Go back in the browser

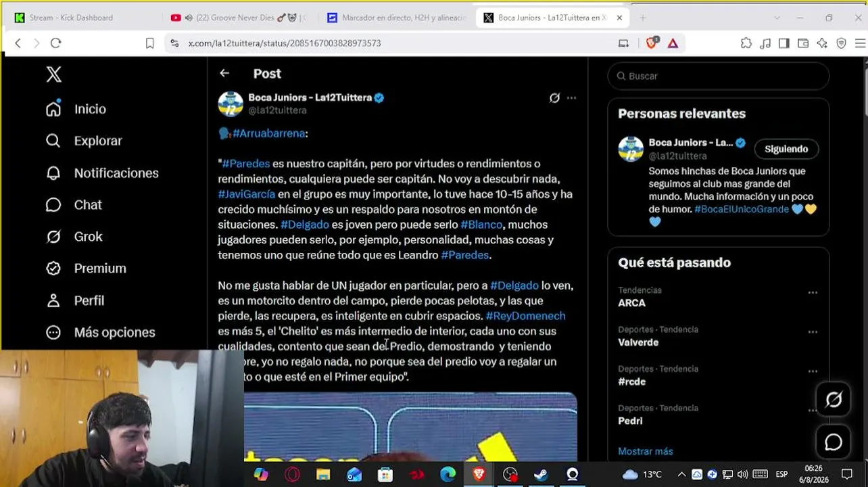coord(18,43)
